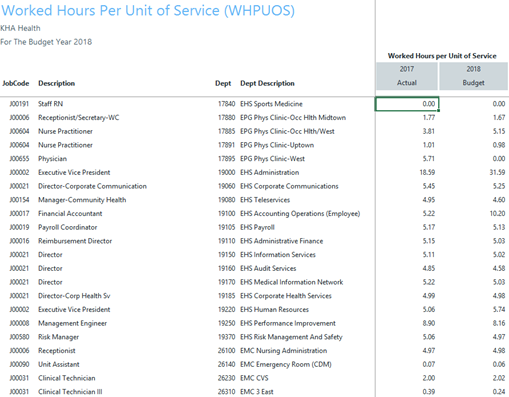Select EMC Nursing Administration cell
Screen dimensions: 509x397
click(x=284, y=351)
